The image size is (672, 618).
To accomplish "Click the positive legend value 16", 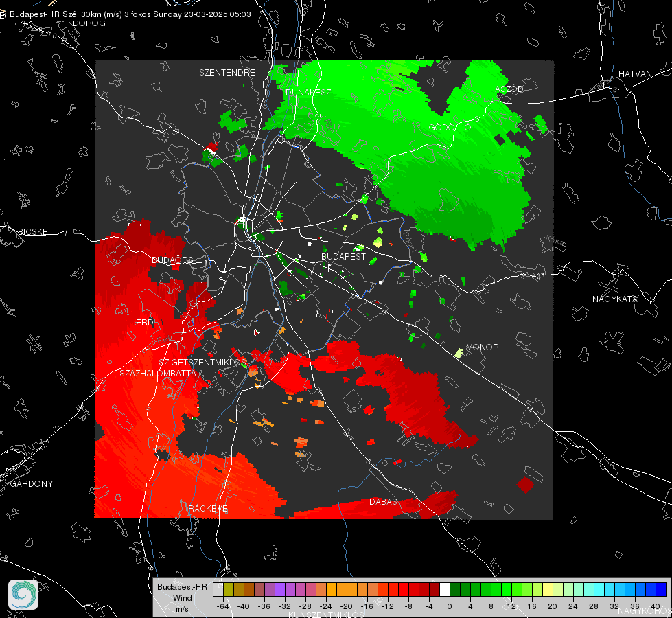I will (x=532, y=606).
